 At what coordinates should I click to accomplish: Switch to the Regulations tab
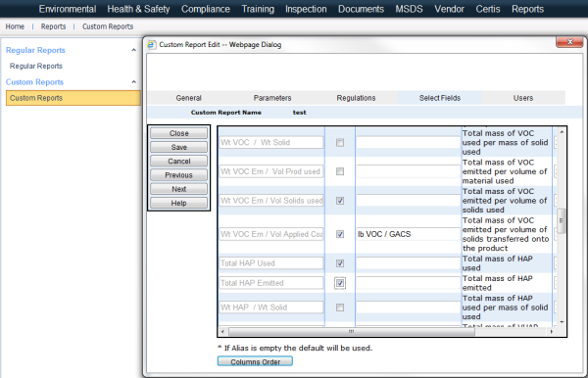click(356, 98)
